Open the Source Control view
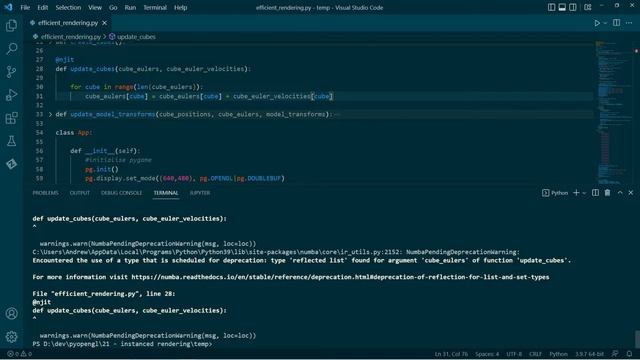640x360 pixels. 11,72
